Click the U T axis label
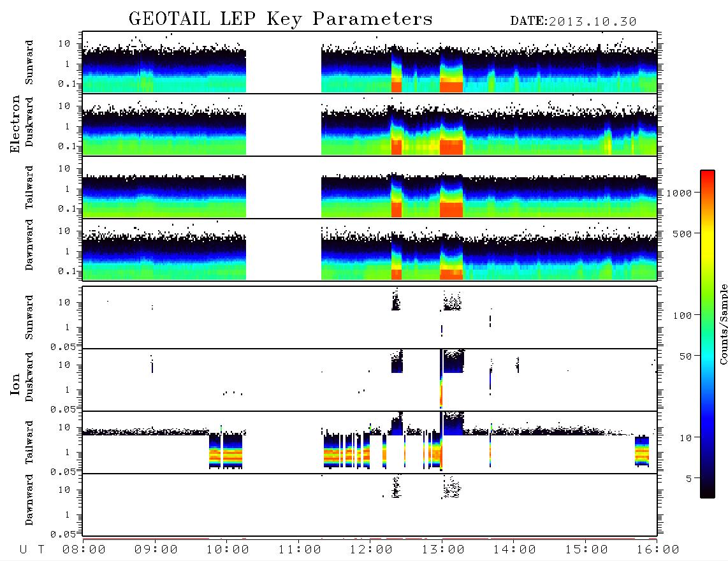Image resolution: width=728 pixels, height=561 pixels. [33, 550]
